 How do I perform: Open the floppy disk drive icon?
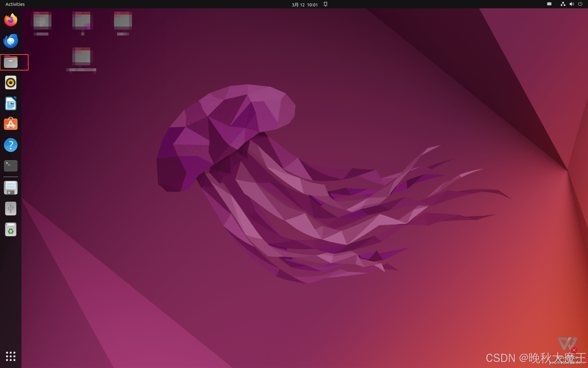[x=11, y=188]
